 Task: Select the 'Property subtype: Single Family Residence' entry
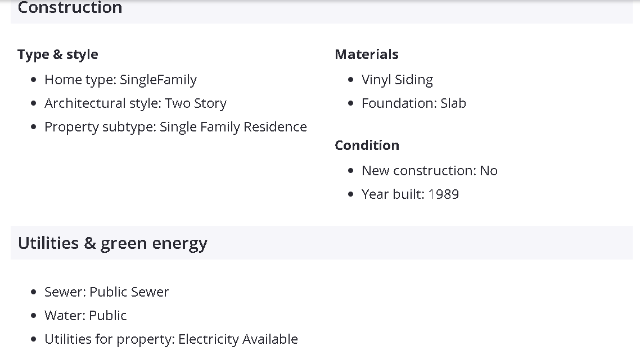[175, 127]
